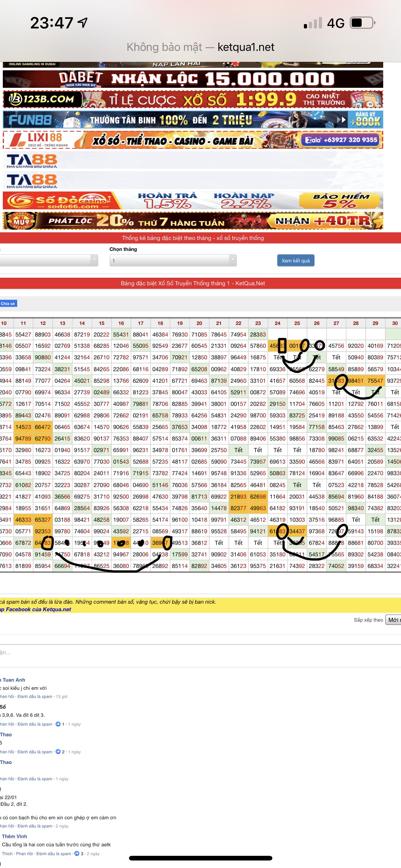Open the dropdown left of Chọn tháng
401x868 pixels.
49,261
